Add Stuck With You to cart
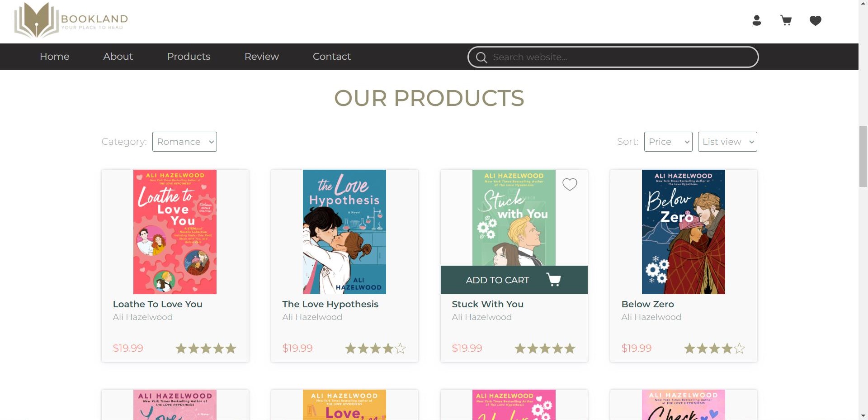 click(x=514, y=280)
